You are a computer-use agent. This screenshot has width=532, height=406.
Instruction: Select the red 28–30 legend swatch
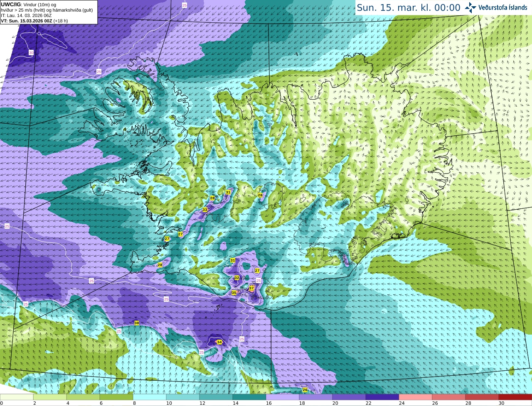(482, 397)
